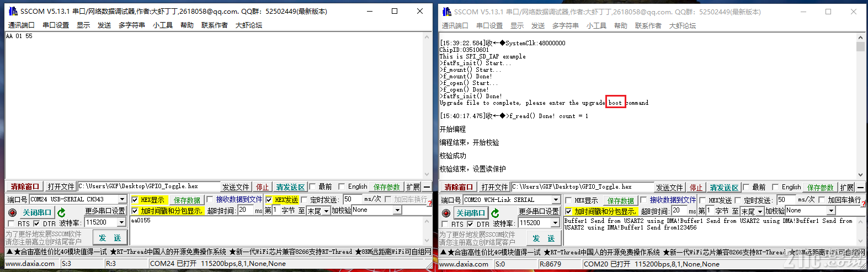The width and height of the screenshot is (868, 272).
Task: Open COM20 port dropdown in right window
Action: (x=556, y=200)
